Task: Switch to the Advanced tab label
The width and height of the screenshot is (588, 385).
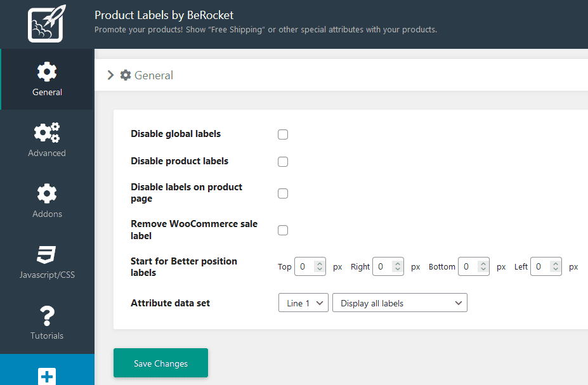Action: pyautogui.click(x=47, y=153)
